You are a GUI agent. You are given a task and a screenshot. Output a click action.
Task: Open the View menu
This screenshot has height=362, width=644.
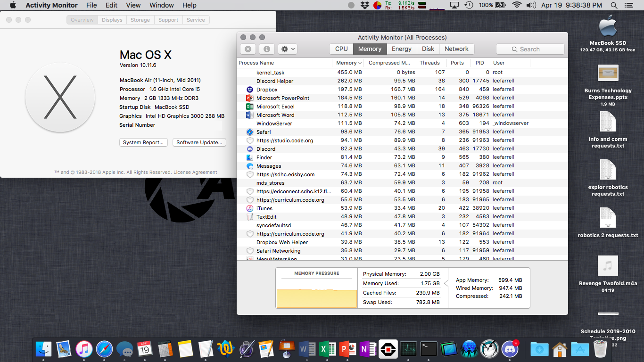pos(133,5)
